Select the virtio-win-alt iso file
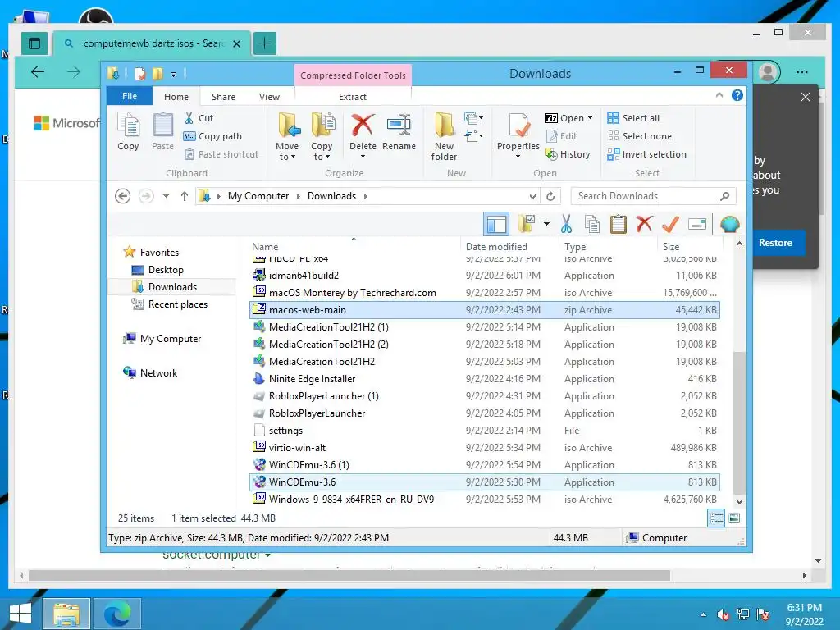This screenshot has width=840, height=630. 484,448
